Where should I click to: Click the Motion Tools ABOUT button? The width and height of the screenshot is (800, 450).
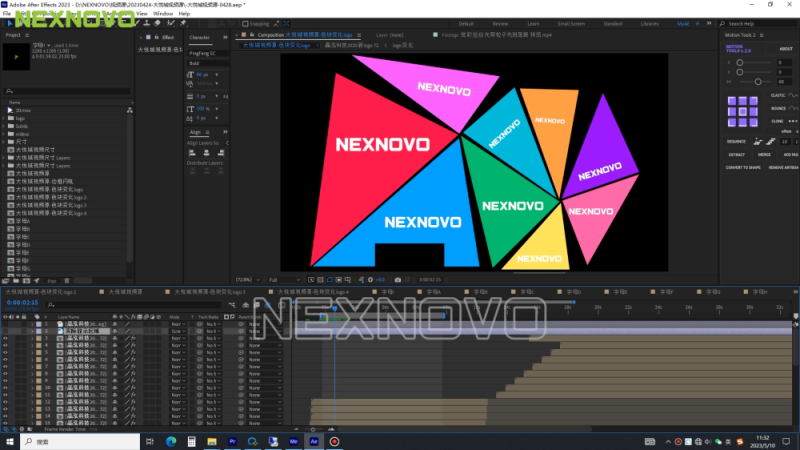coord(785,48)
